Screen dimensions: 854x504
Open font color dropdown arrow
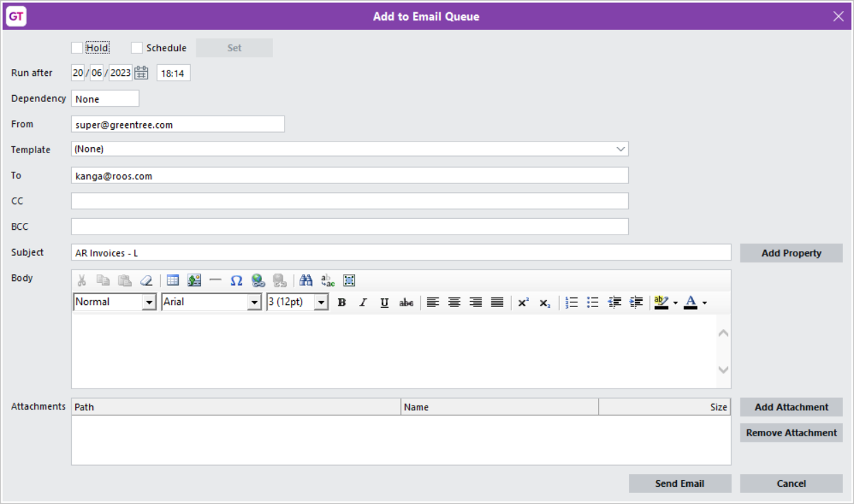coord(704,302)
